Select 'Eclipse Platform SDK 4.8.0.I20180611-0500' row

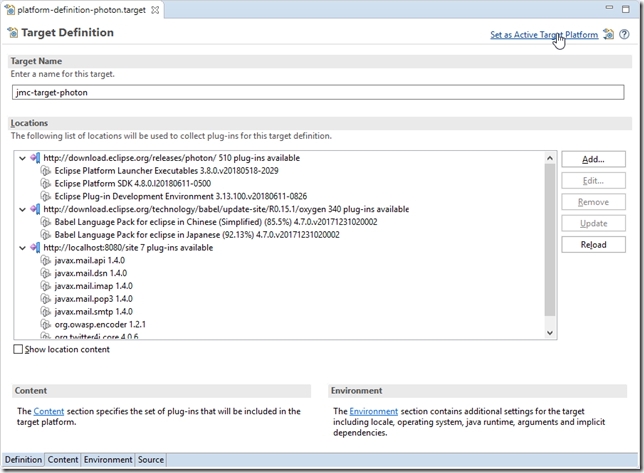click(133, 184)
